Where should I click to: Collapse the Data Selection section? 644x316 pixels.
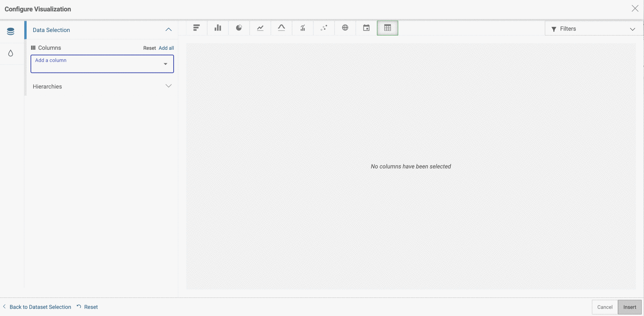[x=169, y=30]
